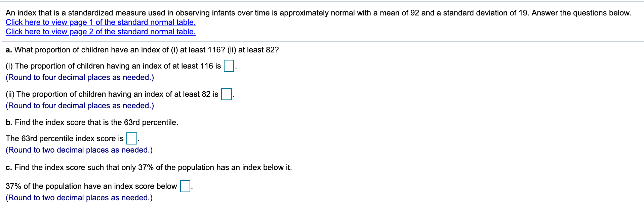Click the rounding hint below the 116 answer
The image size is (644, 209).
(x=80, y=77)
